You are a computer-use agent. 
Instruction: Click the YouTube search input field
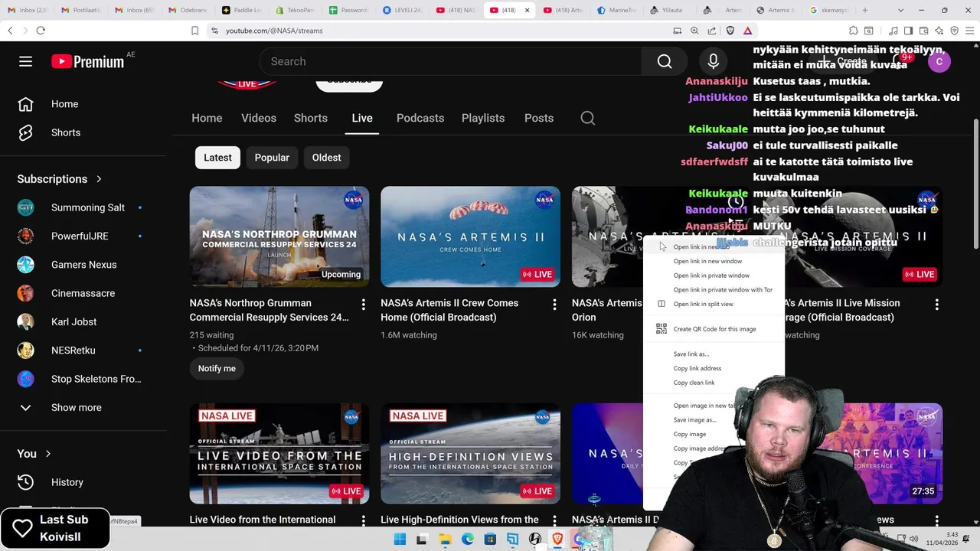(x=450, y=61)
